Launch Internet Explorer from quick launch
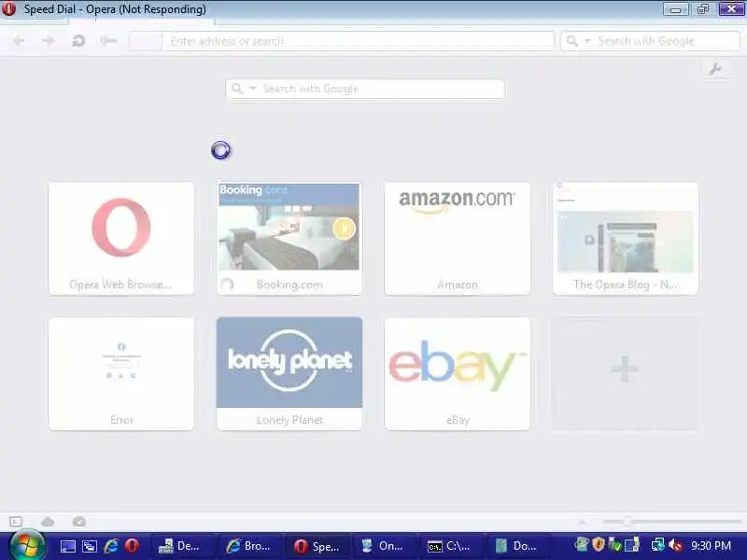747x560 pixels. 111,546
